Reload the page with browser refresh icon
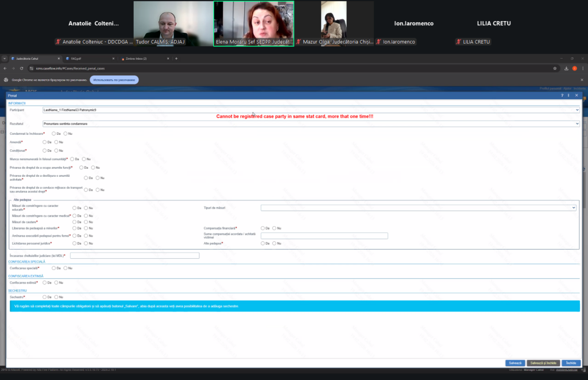 pos(21,68)
